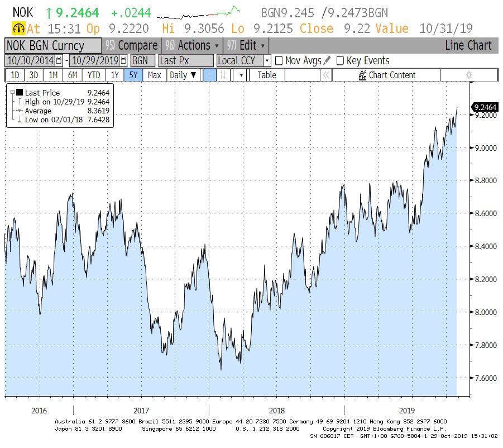Click the Low on 02/01/18 legend row
The image size is (503, 448).
tap(63, 120)
